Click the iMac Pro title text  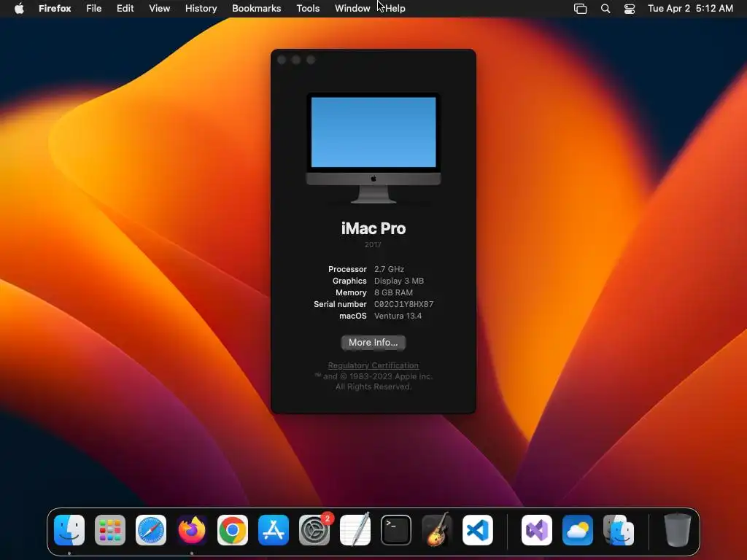coord(373,228)
